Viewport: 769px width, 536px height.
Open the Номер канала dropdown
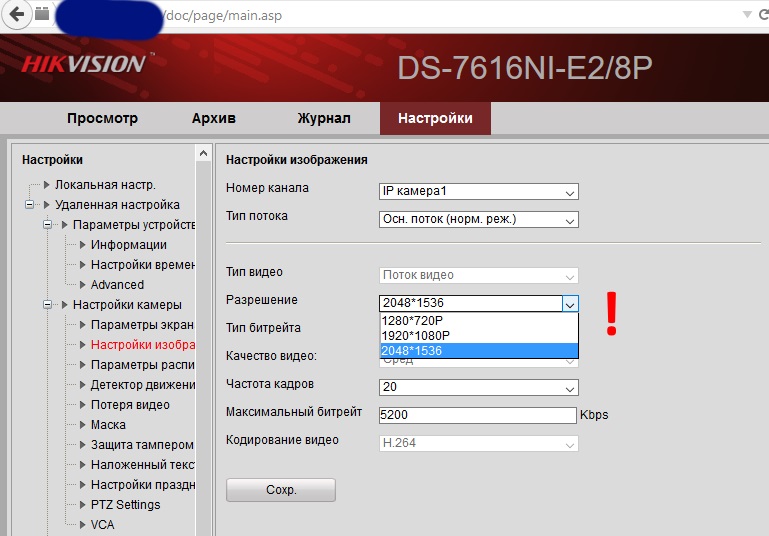point(479,191)
